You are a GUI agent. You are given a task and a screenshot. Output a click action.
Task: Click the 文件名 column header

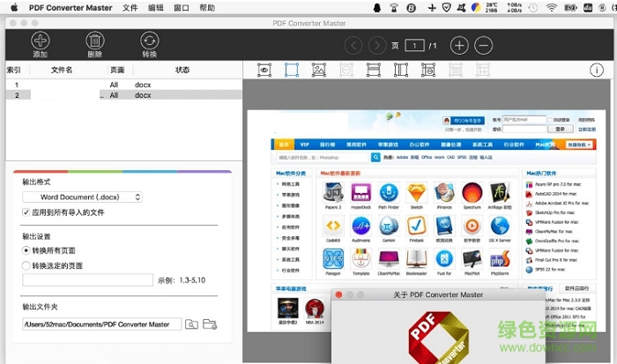click(62, 70)
